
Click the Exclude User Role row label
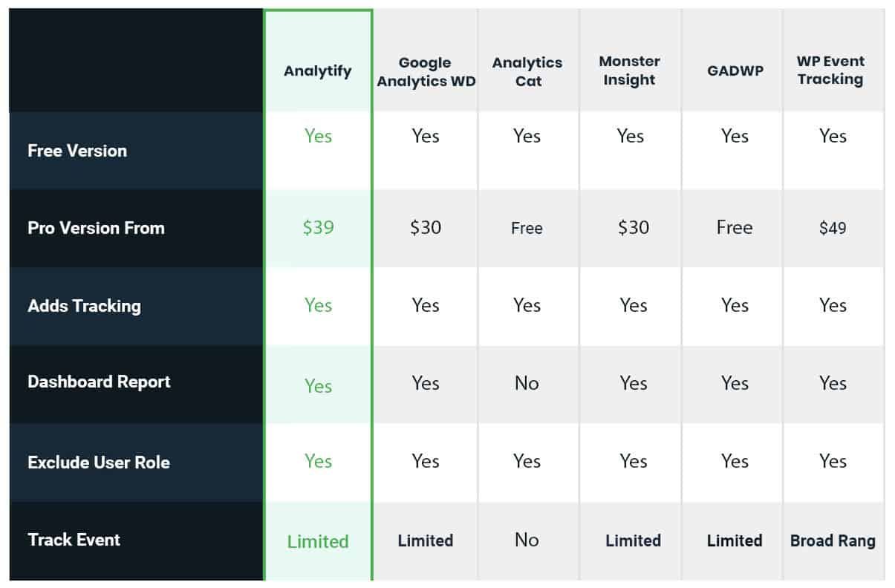coord(99,463)
